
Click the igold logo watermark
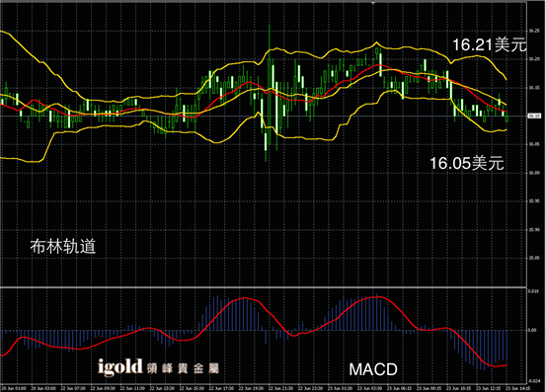click(119, 367)
